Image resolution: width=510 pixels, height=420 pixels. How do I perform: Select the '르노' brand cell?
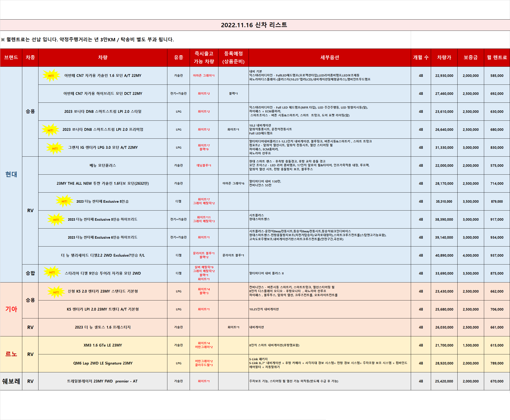11,354
